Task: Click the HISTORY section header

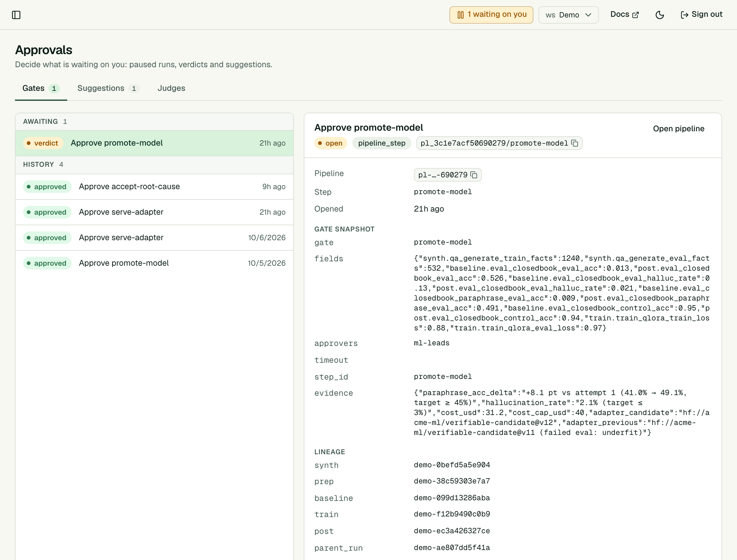Action: click(x=154, y=165)
